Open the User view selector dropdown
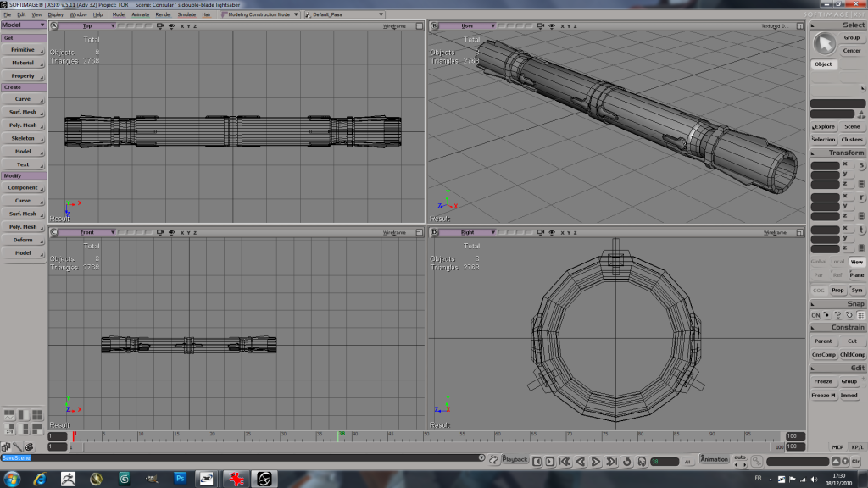This screenshot has width=868, height=488. click(x=468, y=26)
